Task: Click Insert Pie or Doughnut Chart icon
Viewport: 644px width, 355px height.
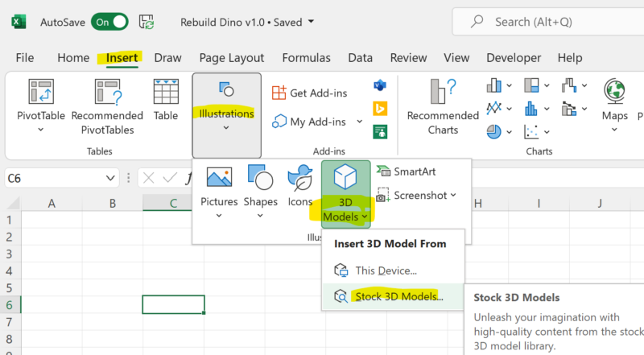Action: coord(493,132)
